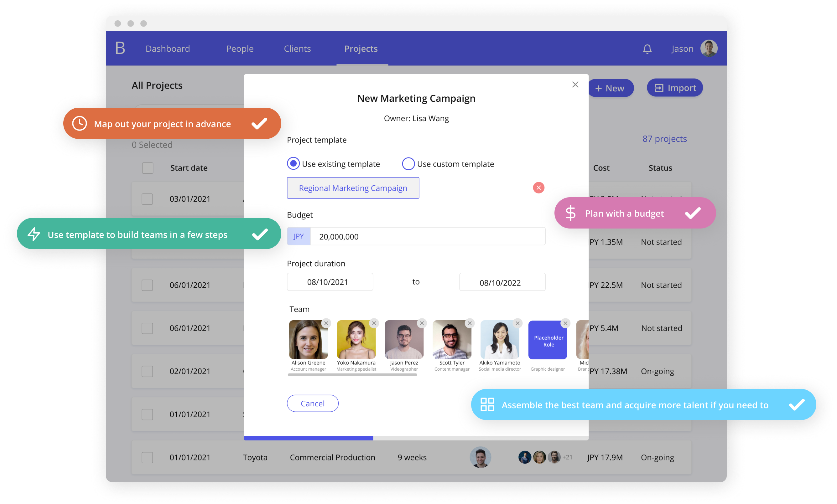Image resolution: width=837 pixels, height=504 pixels.
Task: Click the 9 weeks duration cell
Action: [412, 457]
